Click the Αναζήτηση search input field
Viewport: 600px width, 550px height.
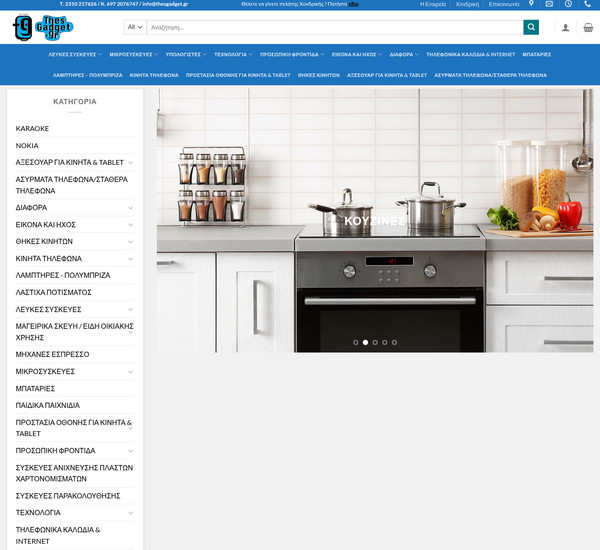[335, 27]
